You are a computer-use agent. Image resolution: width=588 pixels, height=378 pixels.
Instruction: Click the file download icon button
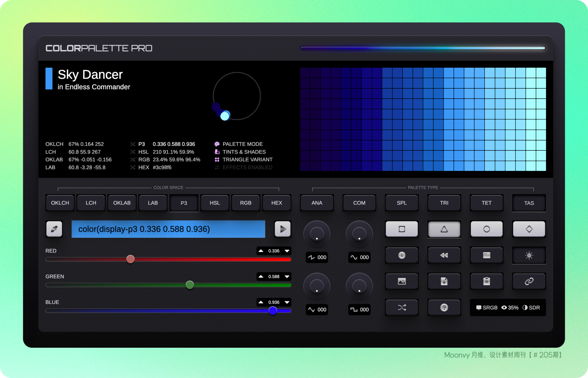pos(444,281)
